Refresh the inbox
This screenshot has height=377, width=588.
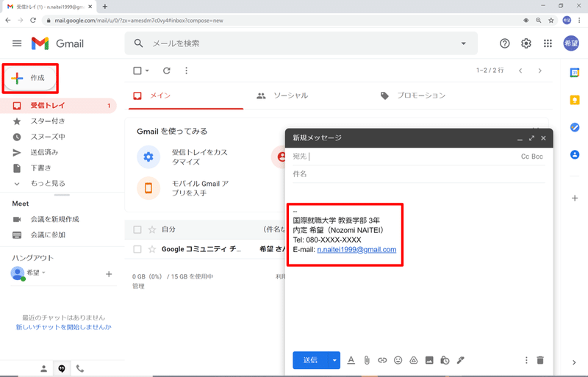(167, 71)
